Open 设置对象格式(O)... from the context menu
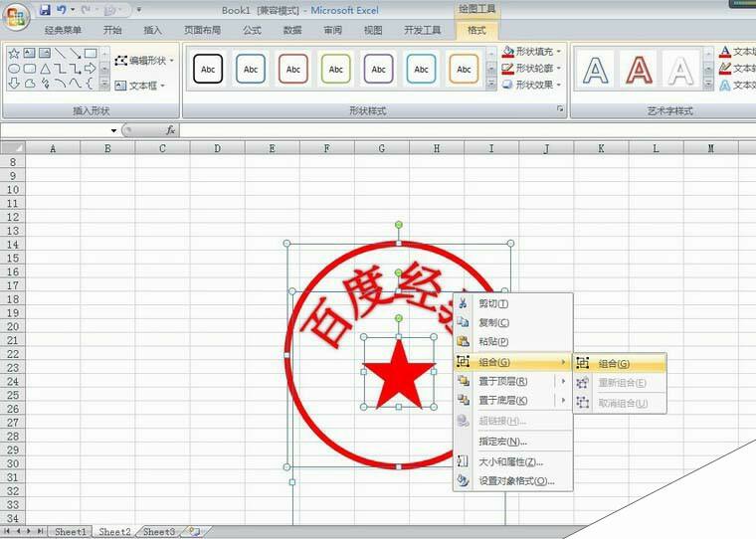The height and width of the screenshot is (539, 756). [513, 480]
